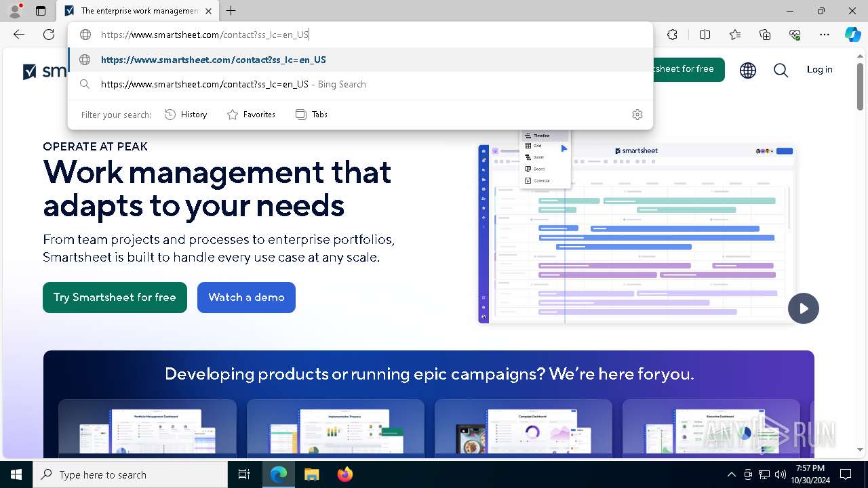Open File Explorer from taskbar
Viewport: 868px width, 488px height.
[x=311, y=474]
